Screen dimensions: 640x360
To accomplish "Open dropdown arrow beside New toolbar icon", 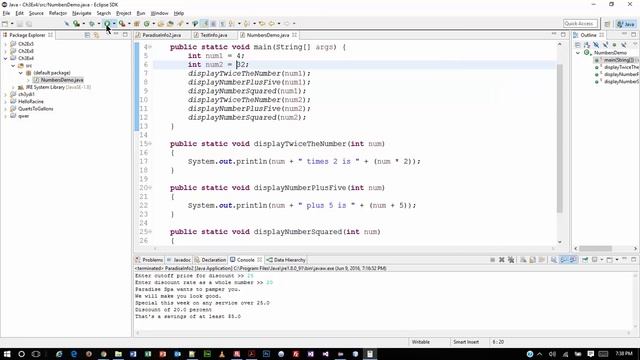I will point(12,24).
